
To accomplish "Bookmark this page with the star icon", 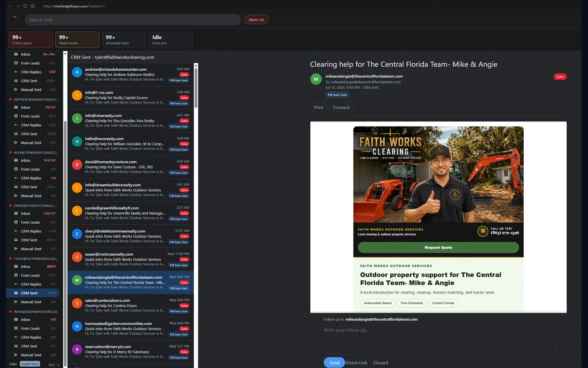I will coord(33,6).
